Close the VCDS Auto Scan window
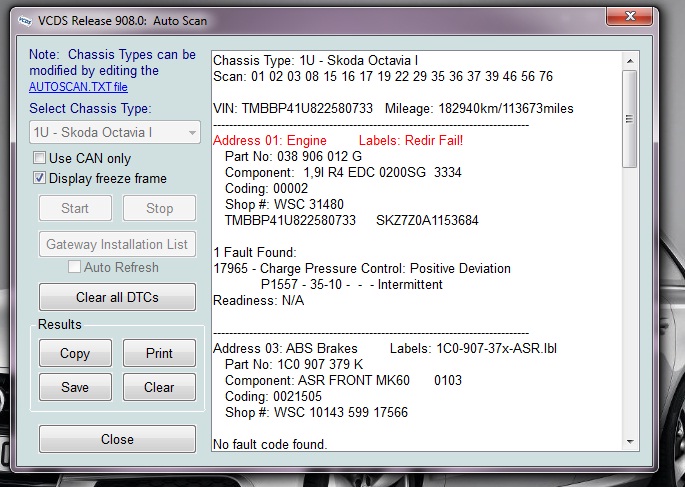685x487 pixels. (x=630, y=17)
